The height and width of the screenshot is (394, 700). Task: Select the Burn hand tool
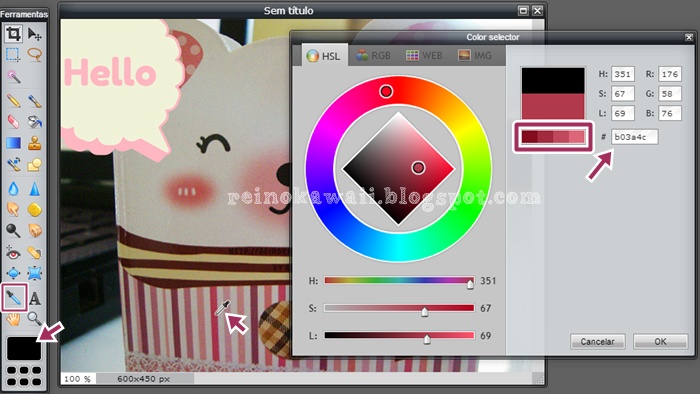pos(34,230)
